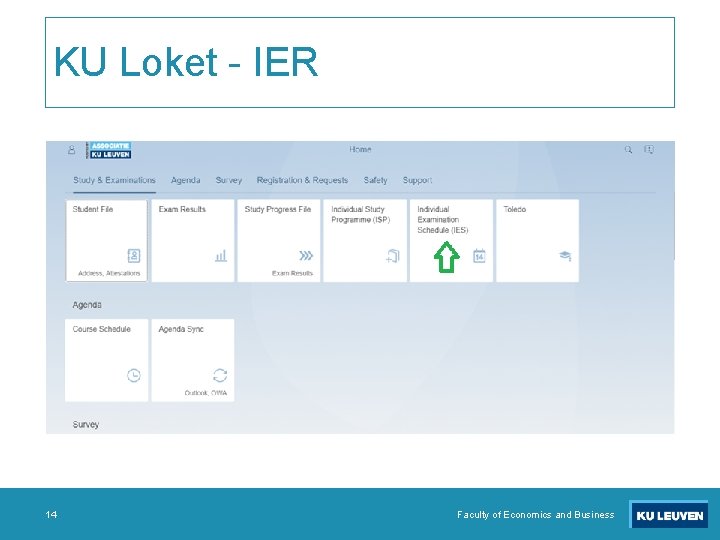This screenshot has height=540, width=720.
Task: Click the slide number 14
Action: 51,514
